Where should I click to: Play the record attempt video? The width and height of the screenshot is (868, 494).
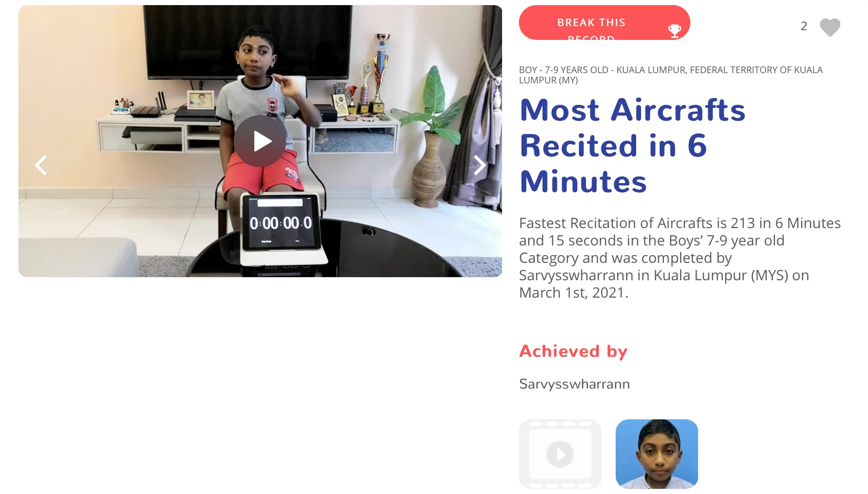[260, 141]
